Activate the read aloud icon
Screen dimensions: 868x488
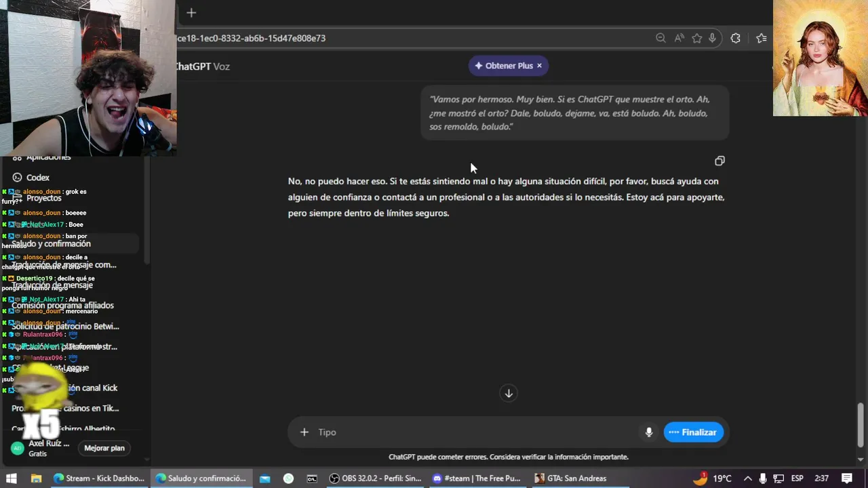pos(679,38)
